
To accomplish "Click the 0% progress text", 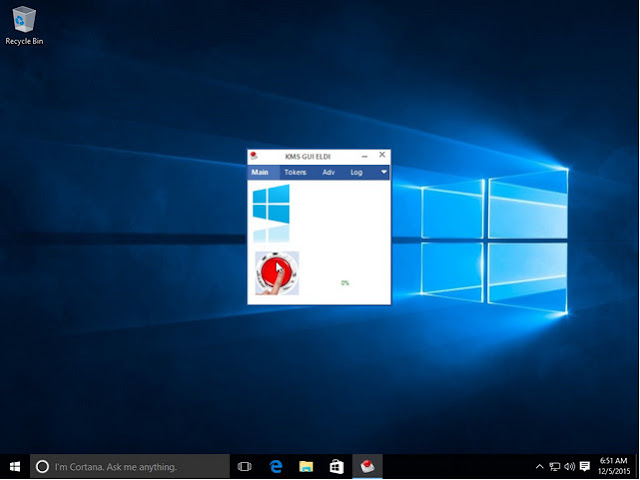I will click(x=345, y=283).
